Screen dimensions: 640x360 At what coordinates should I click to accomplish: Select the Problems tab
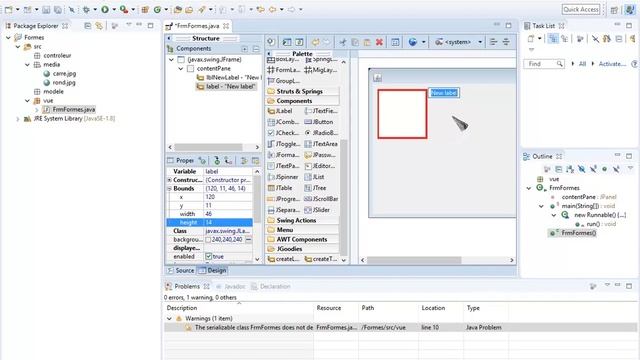[187, 287]
